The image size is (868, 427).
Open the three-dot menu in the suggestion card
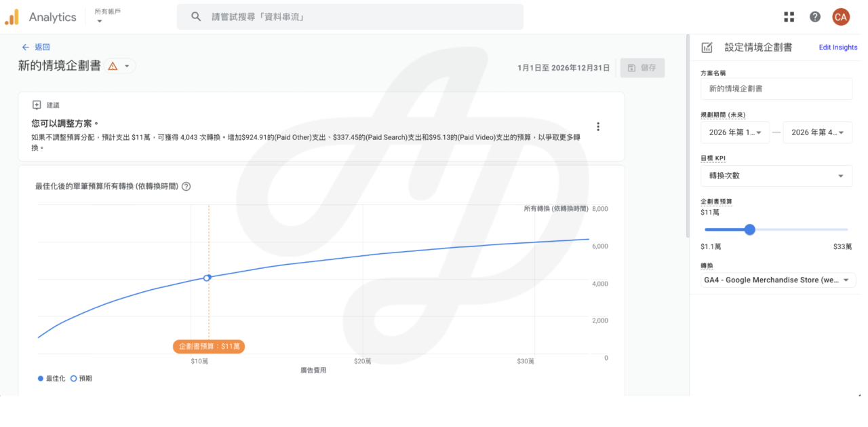pyautogui.click(x=598, y=126)
